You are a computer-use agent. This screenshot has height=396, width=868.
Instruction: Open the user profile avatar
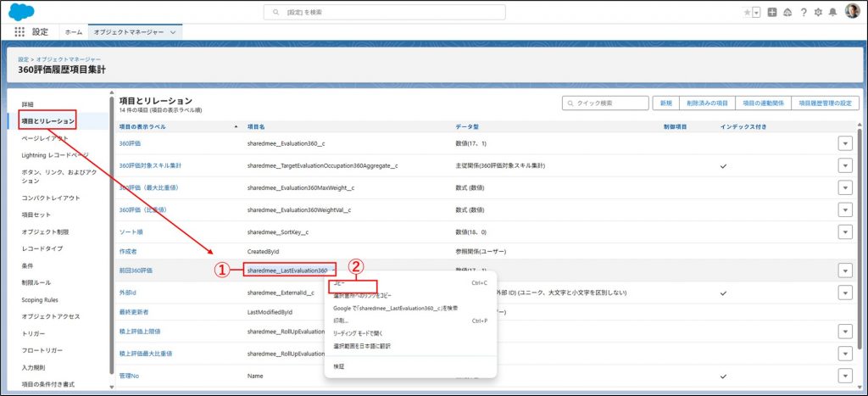tap(852, 12)
